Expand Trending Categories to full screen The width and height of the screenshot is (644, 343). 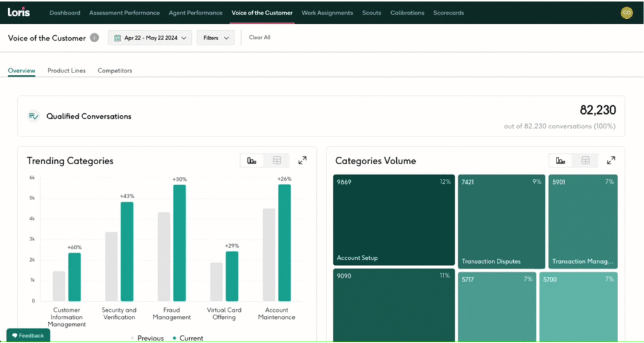tap(303, 160)
